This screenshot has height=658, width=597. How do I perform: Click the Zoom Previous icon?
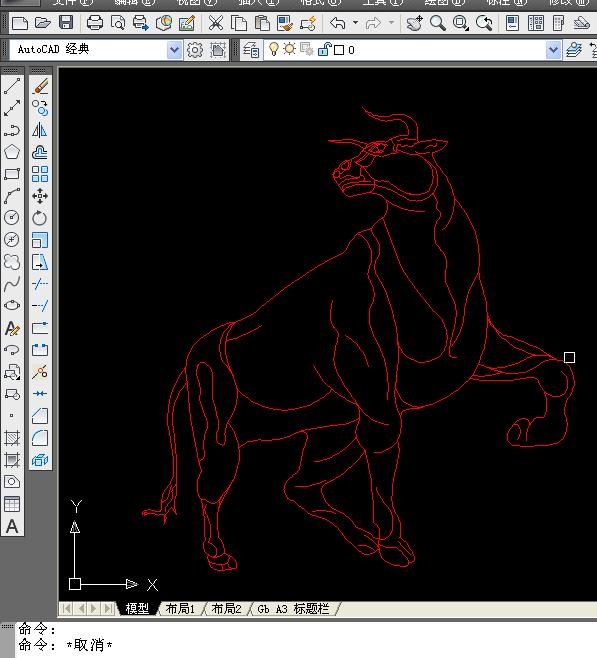point(484,23)
